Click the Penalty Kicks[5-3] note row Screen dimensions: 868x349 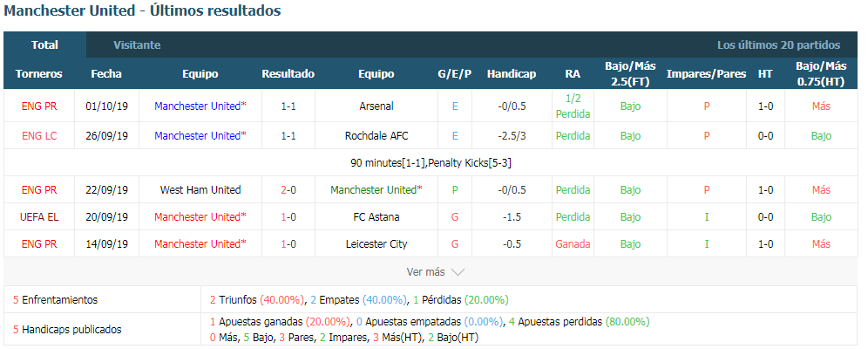click(431, 163)
